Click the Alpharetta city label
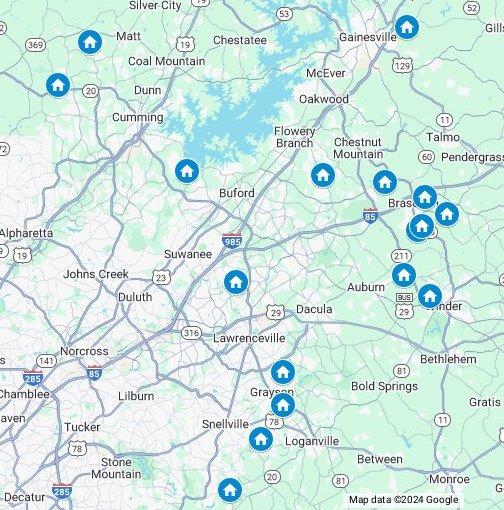Image resolution: width=504 pixels, height=510 pixels. (26, 233)
